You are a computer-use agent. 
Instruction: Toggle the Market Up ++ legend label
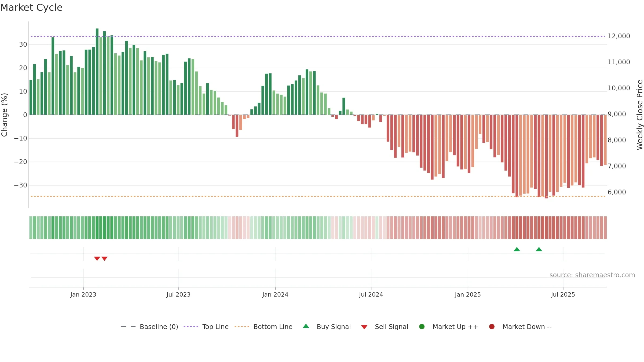[x=455, y=327]
